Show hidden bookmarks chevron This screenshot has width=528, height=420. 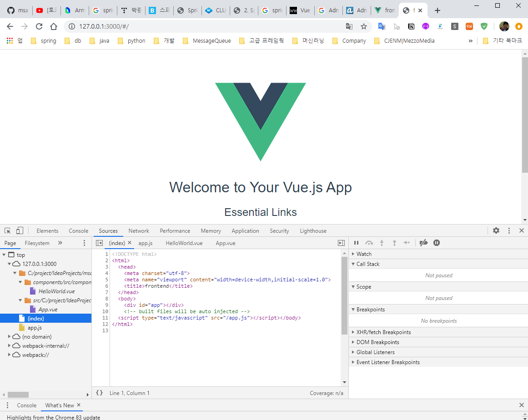[470, 41]
